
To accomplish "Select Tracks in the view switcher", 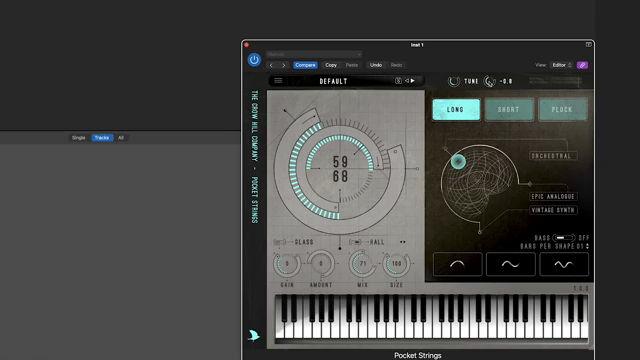I will point(102,138).
